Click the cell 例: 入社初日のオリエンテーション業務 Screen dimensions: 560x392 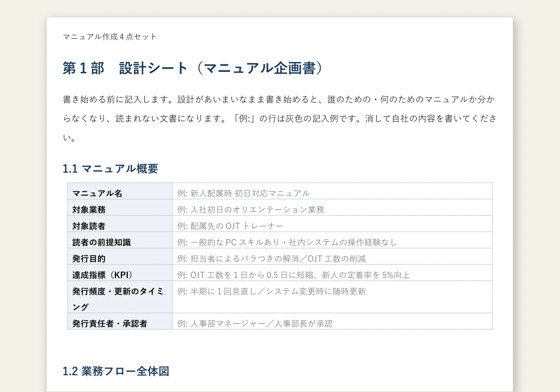pos(332,208)
